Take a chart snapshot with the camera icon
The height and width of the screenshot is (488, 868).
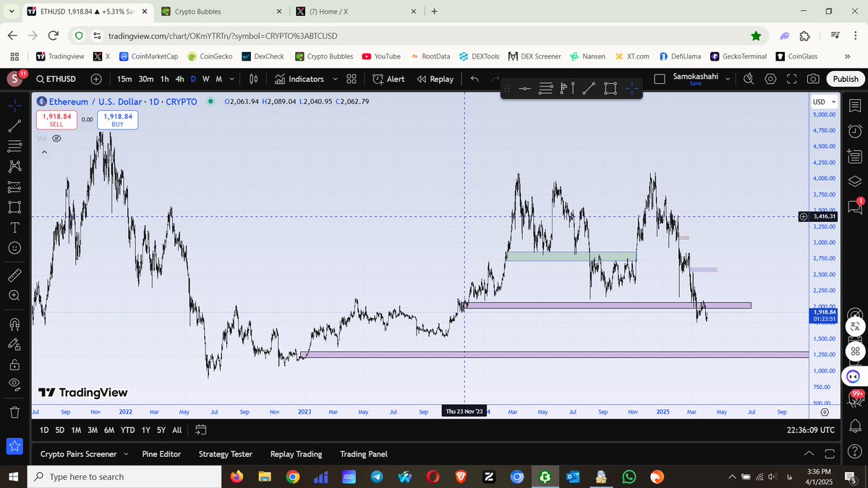click(814, 79)
